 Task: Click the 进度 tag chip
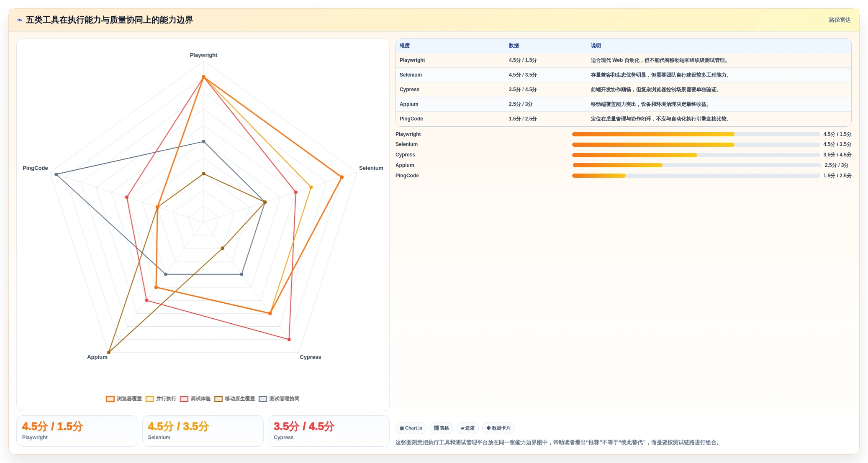coord(467,428)
